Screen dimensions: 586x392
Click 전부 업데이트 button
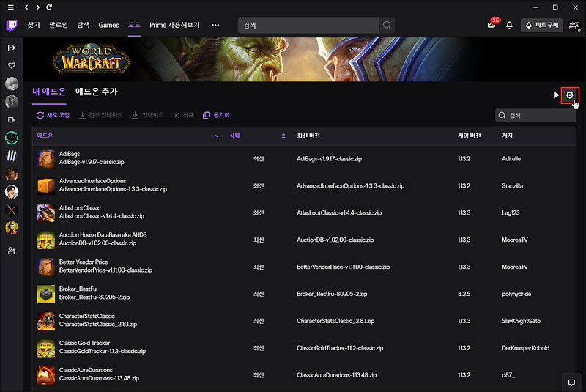click(x=101, y=115)
